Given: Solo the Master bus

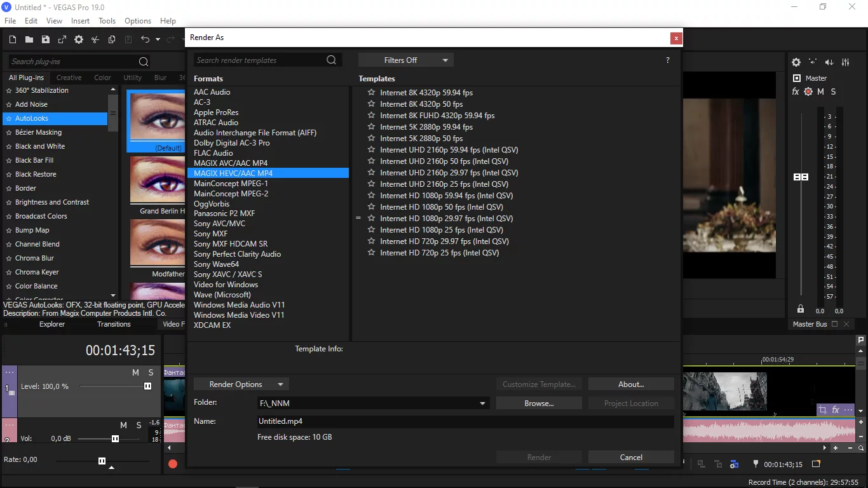Looking at the screenshot, I should 833,91.
